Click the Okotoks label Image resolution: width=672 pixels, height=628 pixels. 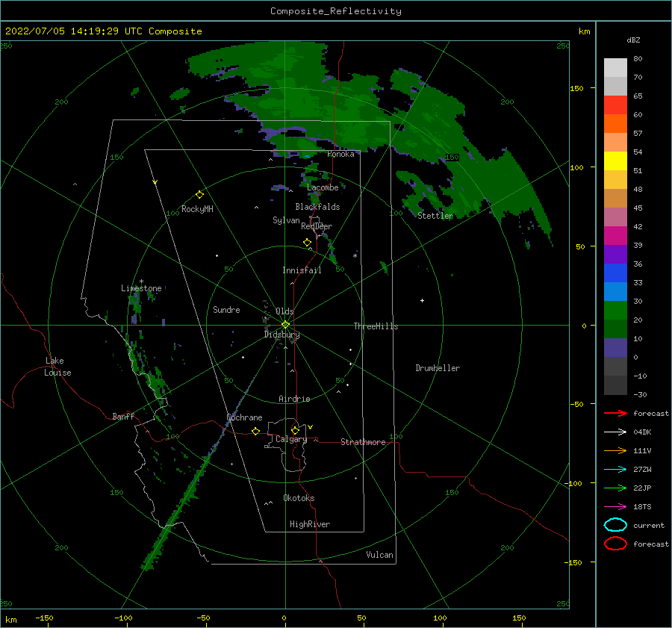tap(299, 499)
